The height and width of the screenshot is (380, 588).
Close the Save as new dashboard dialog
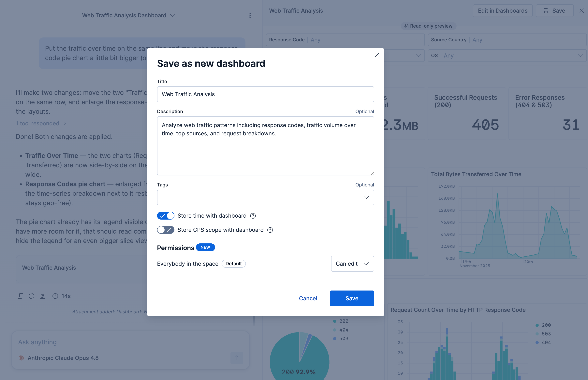click(377, 55)
